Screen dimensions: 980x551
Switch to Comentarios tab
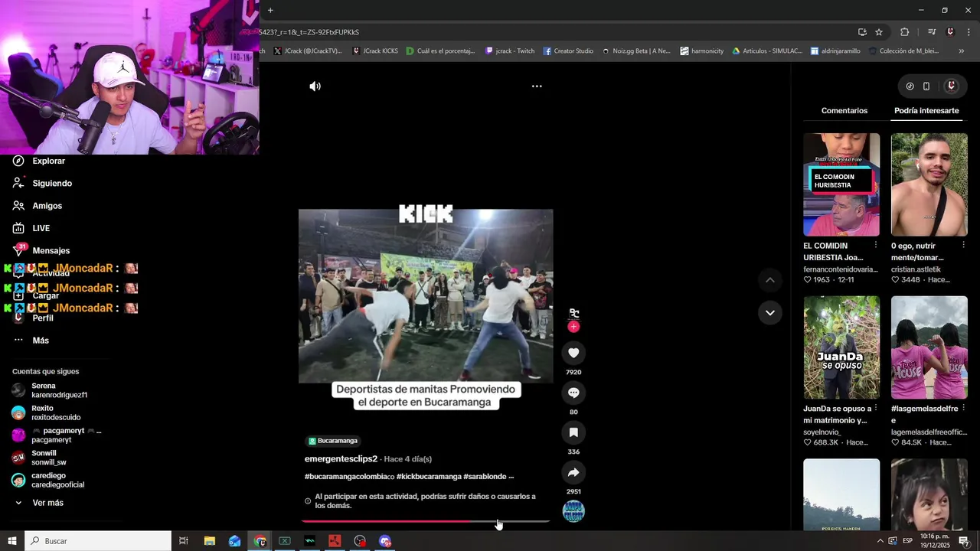tap(844, 111)
